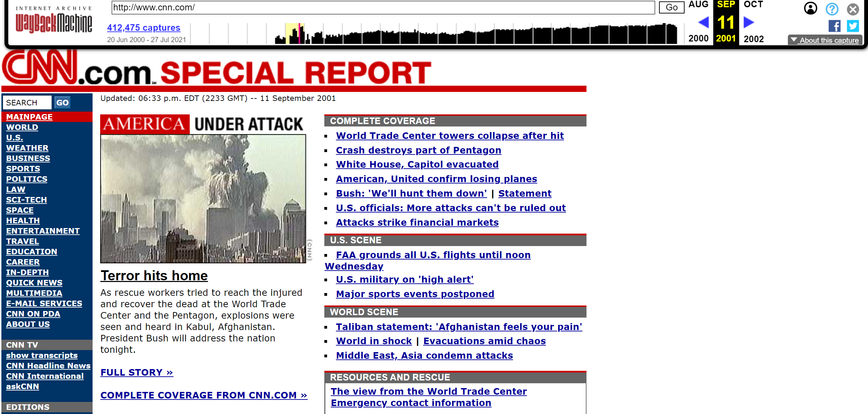Click the help question mark icon

pyautogui.click(x=832, y=9)
